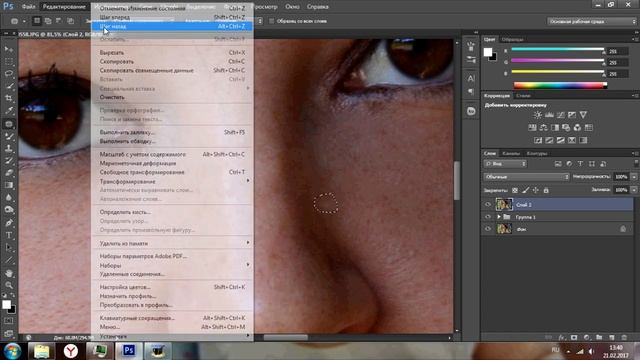The width and height of the screenshot is (640, 360).
Task: Open the Color panel options menu
Action: (x=635, y=39)
